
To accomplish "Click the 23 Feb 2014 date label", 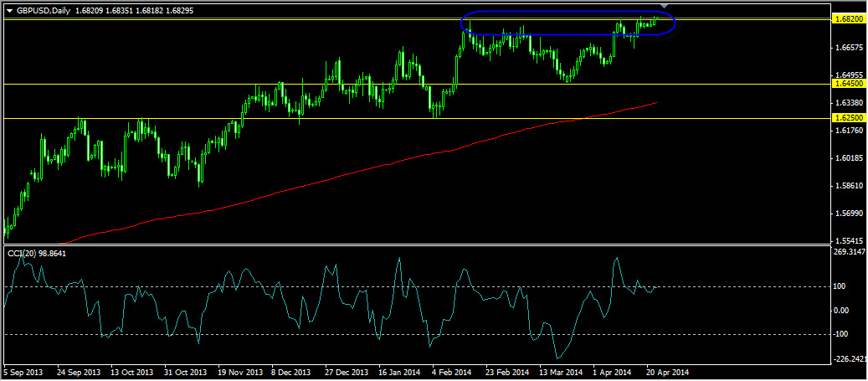I will (x=507, y=372).
